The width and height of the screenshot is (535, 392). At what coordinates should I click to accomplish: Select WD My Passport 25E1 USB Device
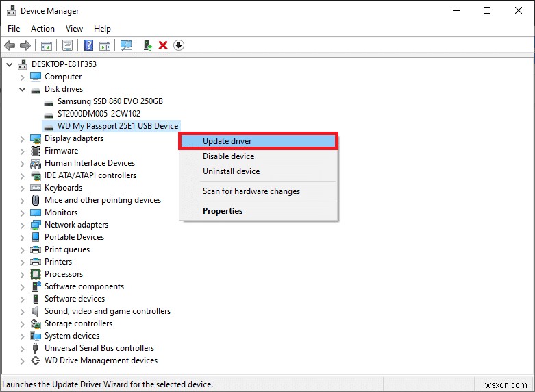coord(118,126)
